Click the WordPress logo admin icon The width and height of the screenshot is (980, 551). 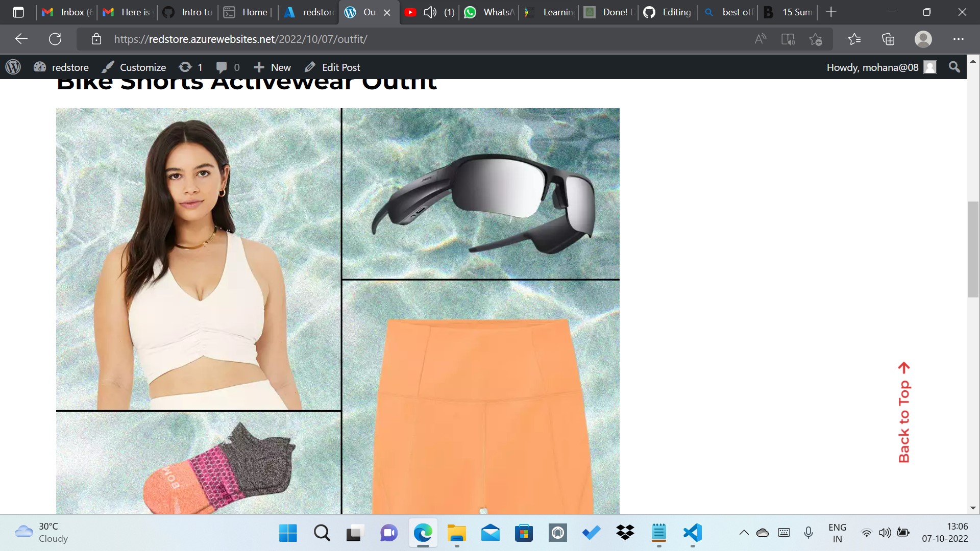pos(13,67)
